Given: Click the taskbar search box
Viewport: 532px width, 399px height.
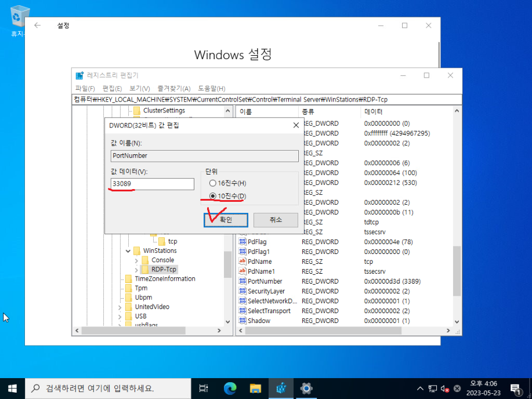Looking at the screenshot, I should pos(108,389).
